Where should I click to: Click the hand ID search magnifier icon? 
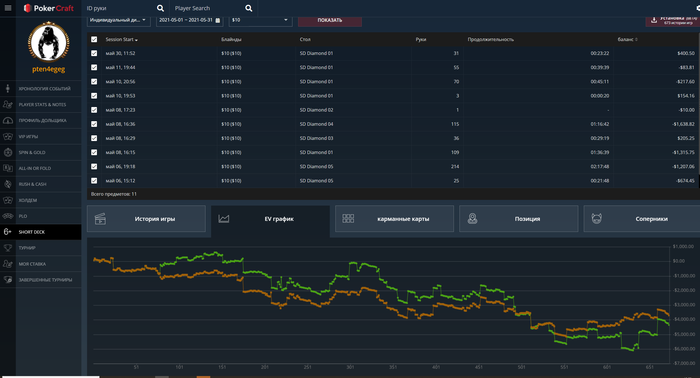(160, 8)
